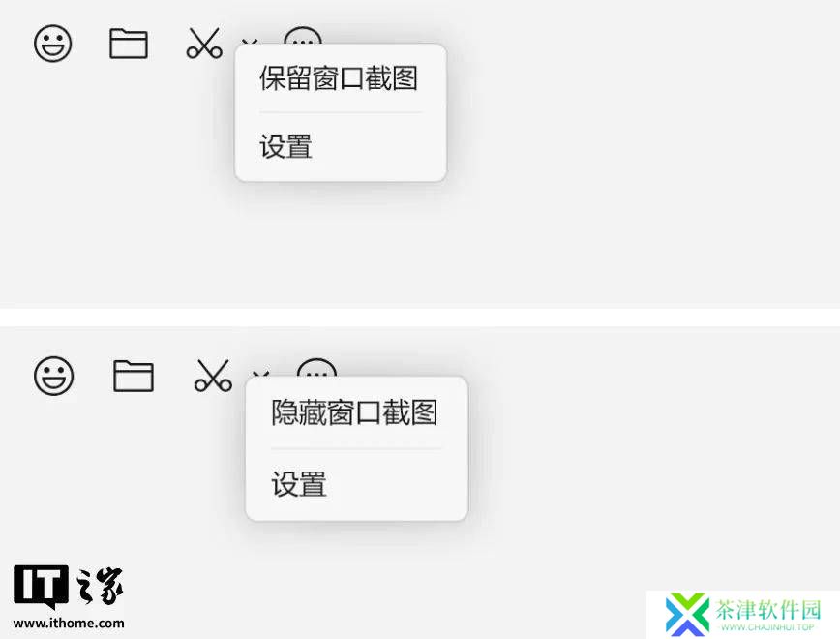The height and width of the screenshot is (639, 840).
Task: Collapse screenshot dropdown arrow above 隐藏窗口截图
Action: [261, 374]
